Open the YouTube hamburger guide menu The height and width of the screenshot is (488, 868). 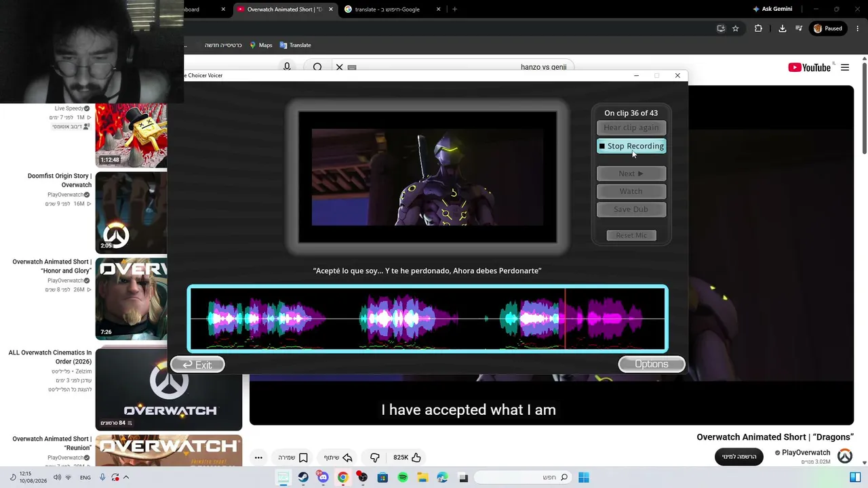pos(845,67)
